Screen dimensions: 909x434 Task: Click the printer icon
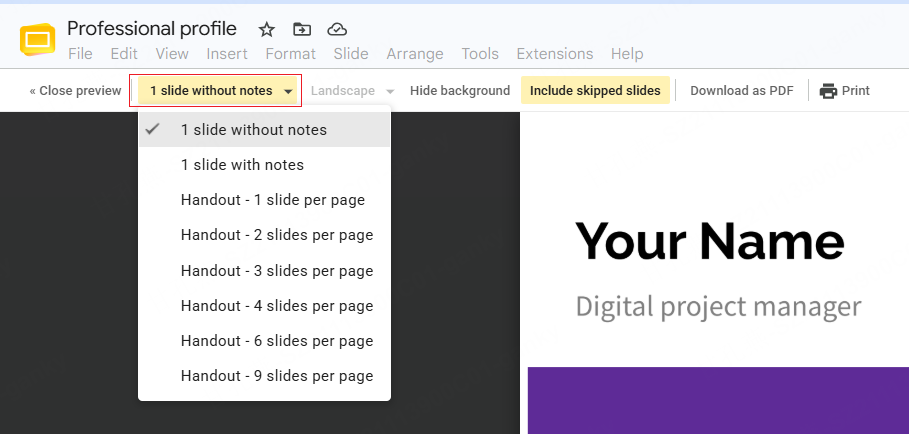(x=828, y=91)
